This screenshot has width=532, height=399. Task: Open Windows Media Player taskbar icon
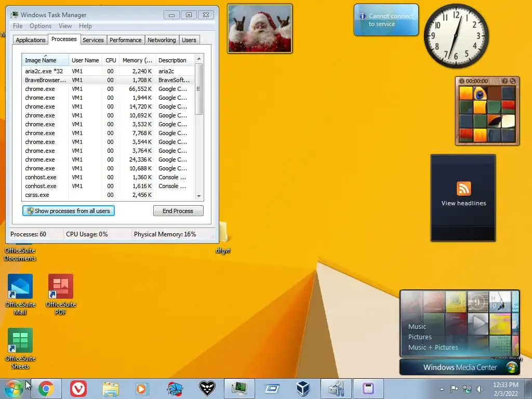pyautogui.click(x=142, y=389)
